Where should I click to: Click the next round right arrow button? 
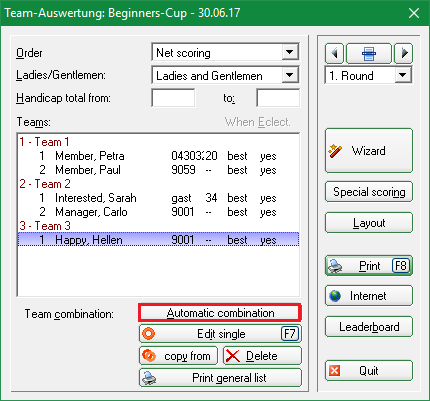click(404, 53)
